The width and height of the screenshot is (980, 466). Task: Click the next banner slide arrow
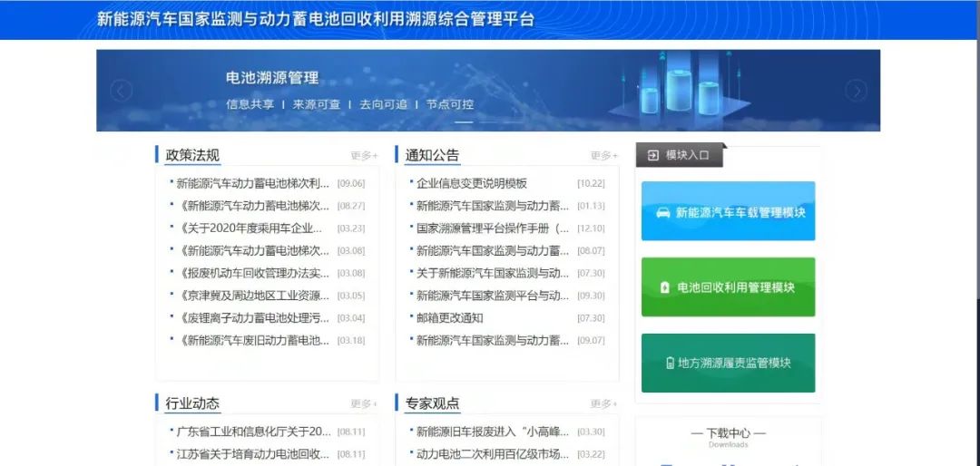856,91
